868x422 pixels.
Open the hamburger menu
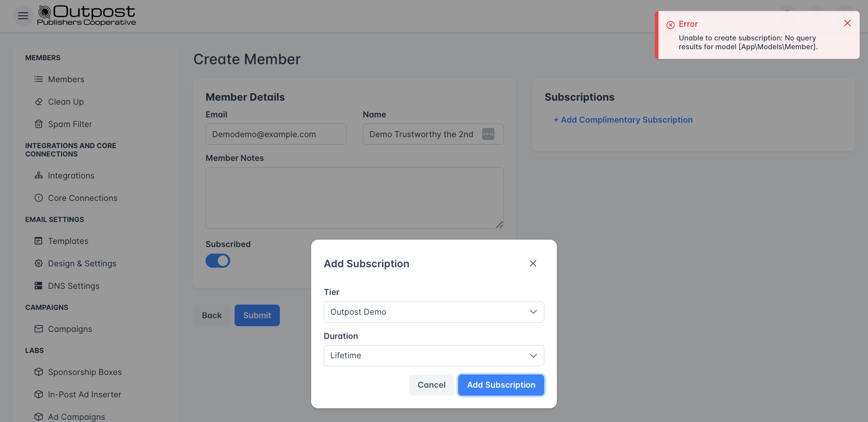coord(23,16)
